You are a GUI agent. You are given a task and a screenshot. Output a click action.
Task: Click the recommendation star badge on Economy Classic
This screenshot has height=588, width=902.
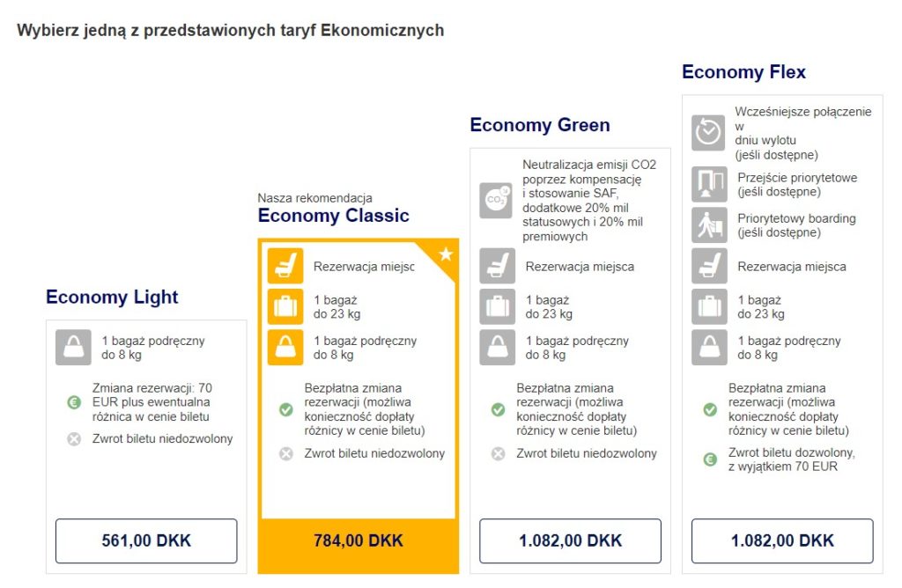tap(445, 254)
